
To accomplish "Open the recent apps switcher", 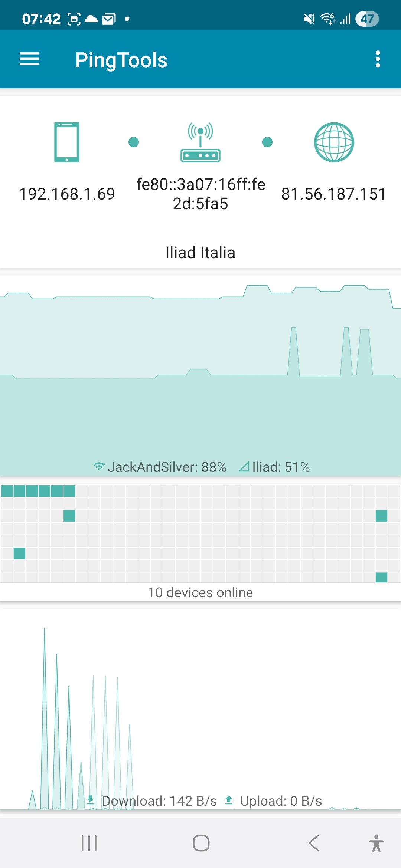I will (89, 843).
